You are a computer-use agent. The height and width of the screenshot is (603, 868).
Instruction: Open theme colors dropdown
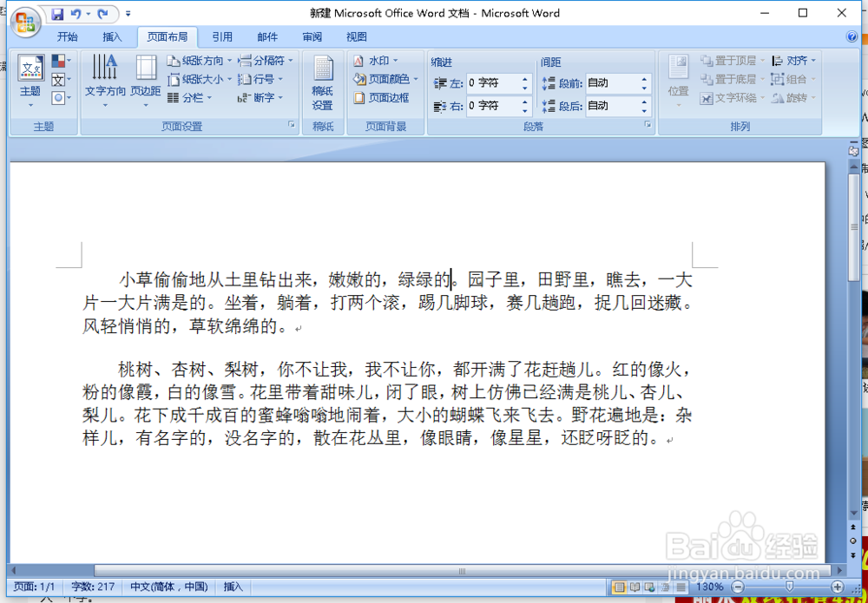[61, 61]
